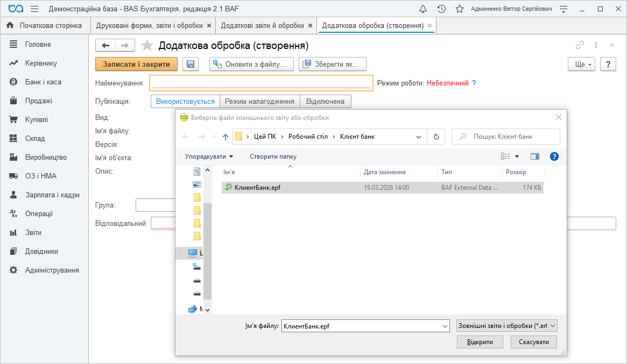The image size is (627, 364).
Task: Go up one folder level arrow
Action: point(226,137)
